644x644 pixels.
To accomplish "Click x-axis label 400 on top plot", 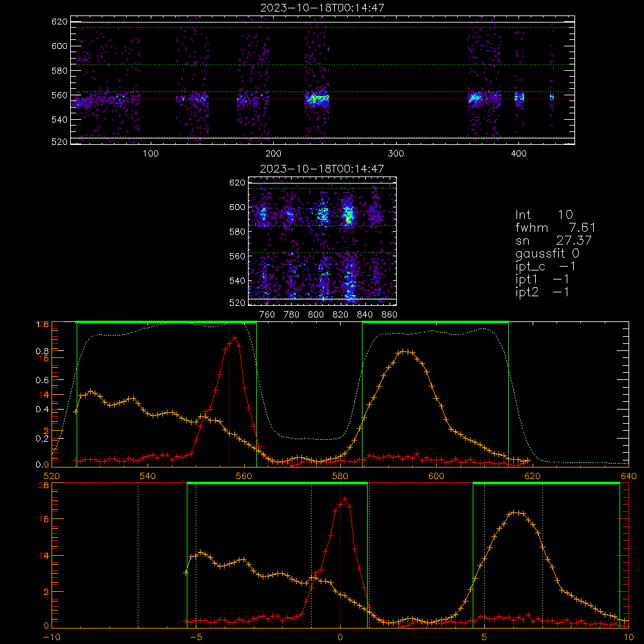I will pos(518,154).
